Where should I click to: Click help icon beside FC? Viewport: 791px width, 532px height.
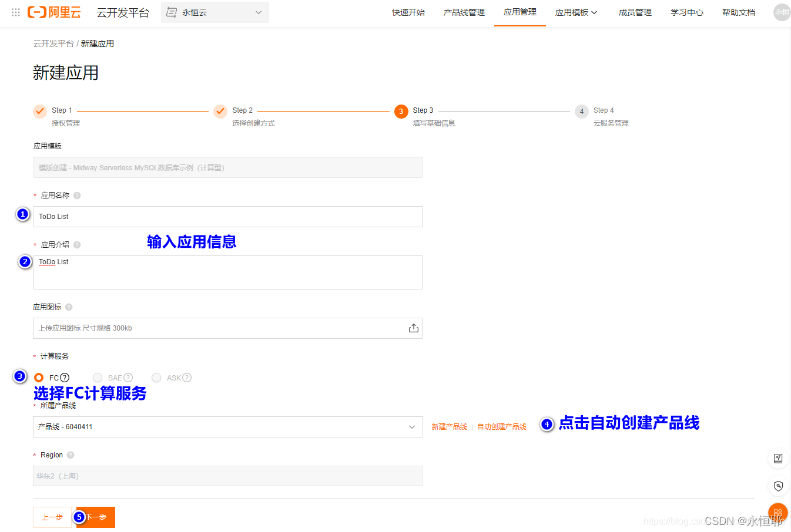pyautogui.click(x=65, y=378)
